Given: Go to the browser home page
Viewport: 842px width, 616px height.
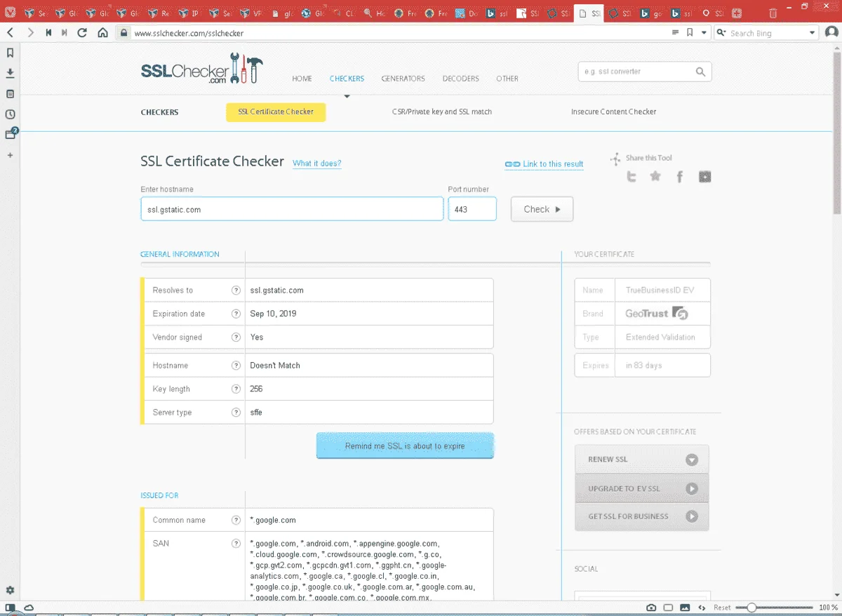Looking at the screenshot, I should (102, 32).
